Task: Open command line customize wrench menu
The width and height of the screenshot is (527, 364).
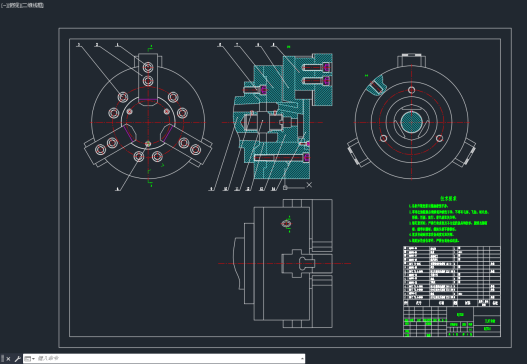Action: coord(17,359)
